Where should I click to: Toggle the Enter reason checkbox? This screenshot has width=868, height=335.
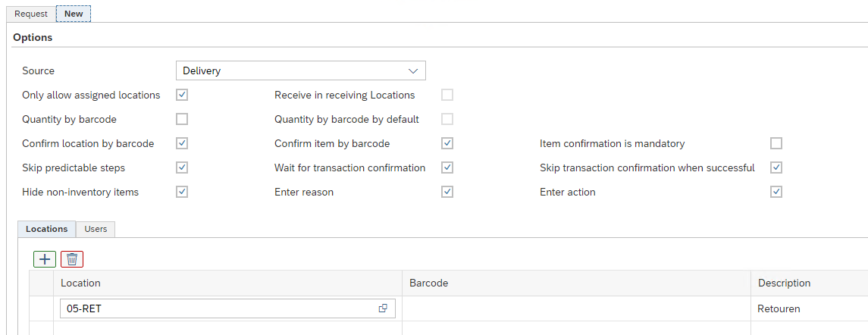pyautogui.click(x=447, y=192)
